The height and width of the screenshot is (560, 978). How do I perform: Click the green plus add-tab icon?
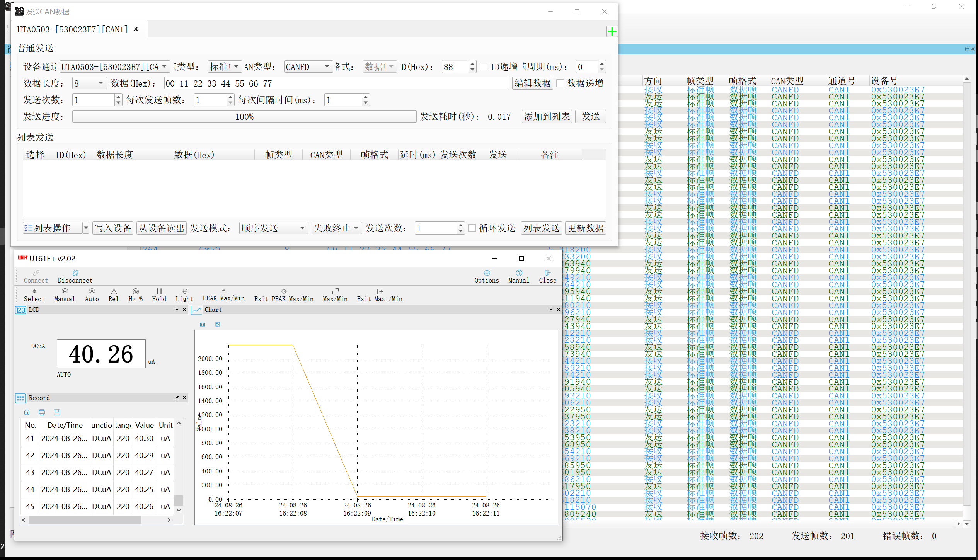click(612, 31)
